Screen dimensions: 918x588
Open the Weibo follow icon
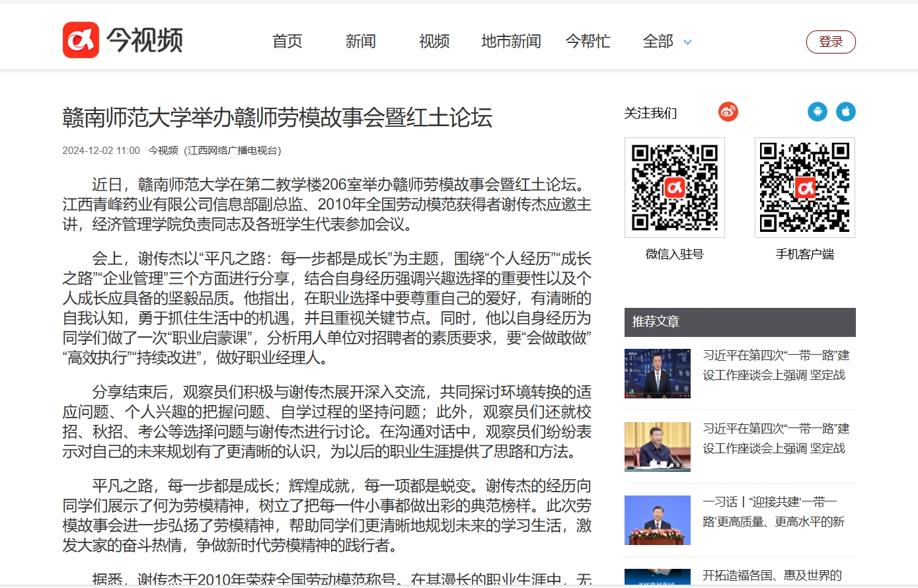click(728, 112)
